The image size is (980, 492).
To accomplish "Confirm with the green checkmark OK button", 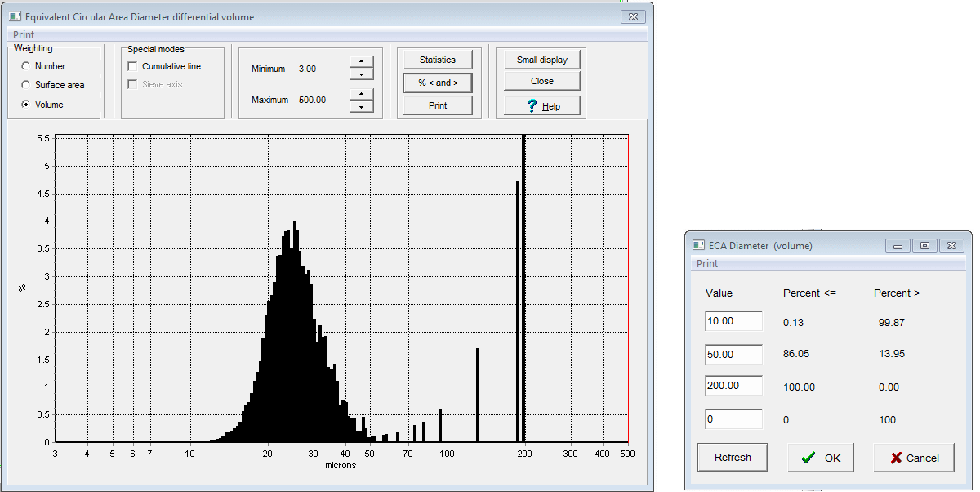I will 820,458.
